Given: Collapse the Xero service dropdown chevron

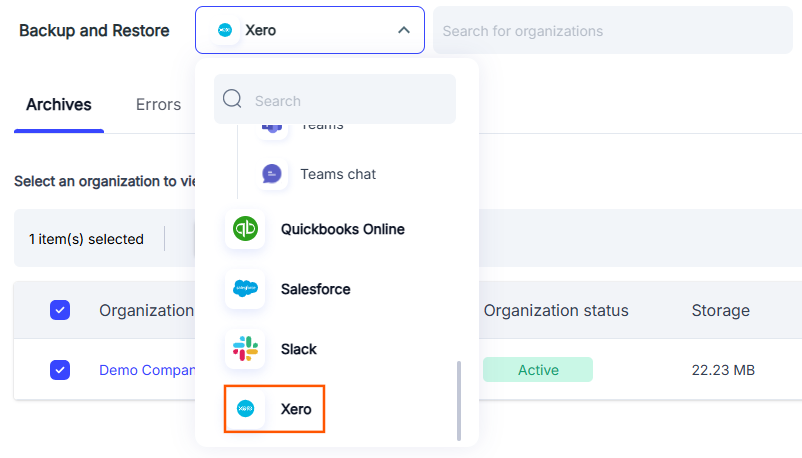Looking at the screenshot, I should [x=404, y=30].
